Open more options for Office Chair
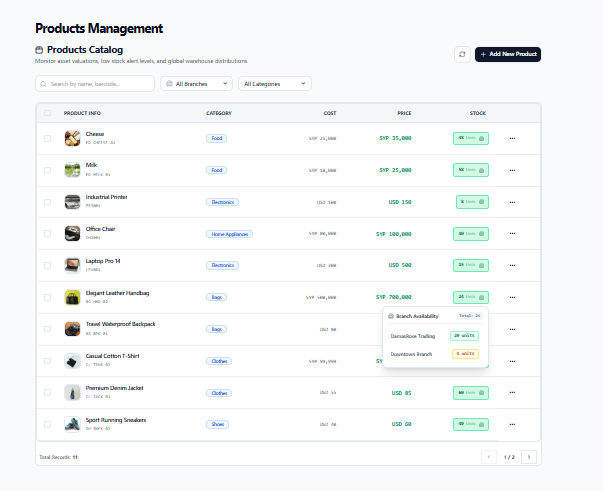 coord(512,233)
